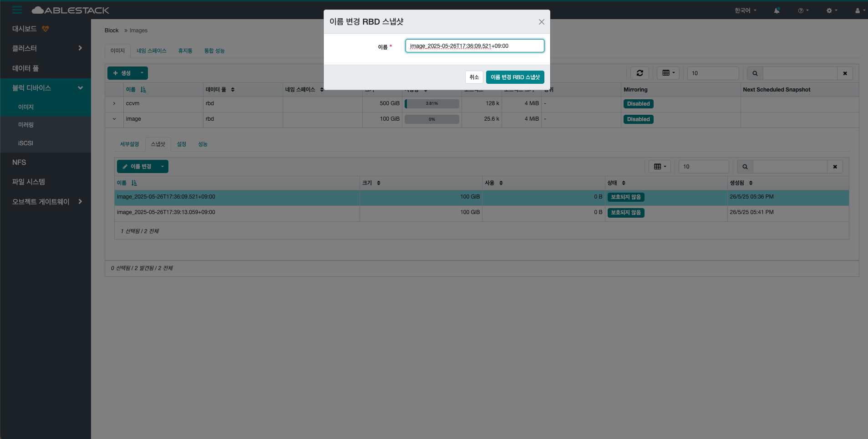Confirm the rename RBD snapshot button
Screen dimensions: 868x439
(x=515, y=77)
